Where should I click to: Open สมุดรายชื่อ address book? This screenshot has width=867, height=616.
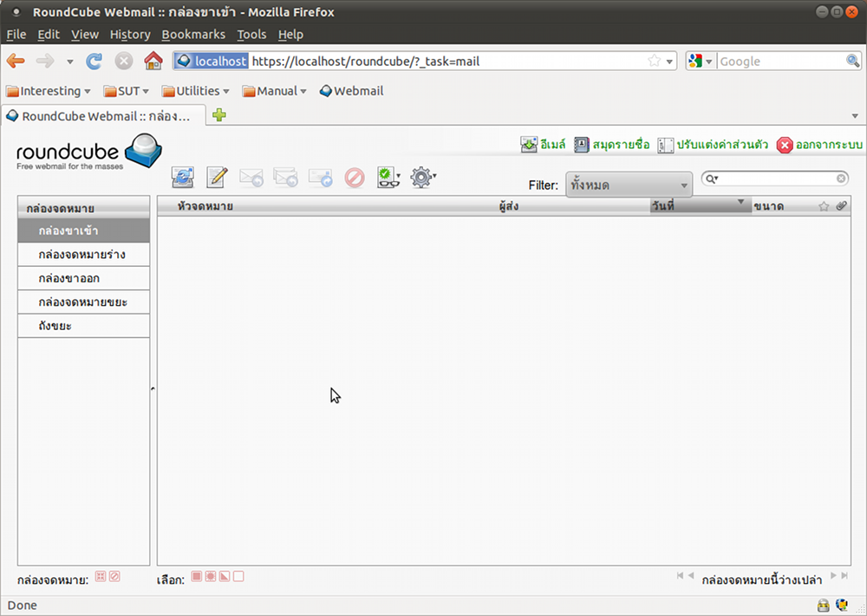click(621, 145)
